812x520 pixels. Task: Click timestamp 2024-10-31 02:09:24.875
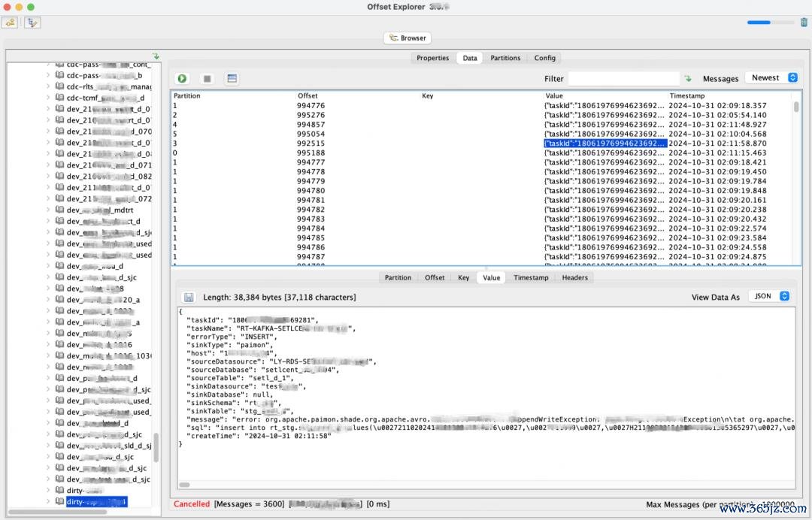(717, 257)
